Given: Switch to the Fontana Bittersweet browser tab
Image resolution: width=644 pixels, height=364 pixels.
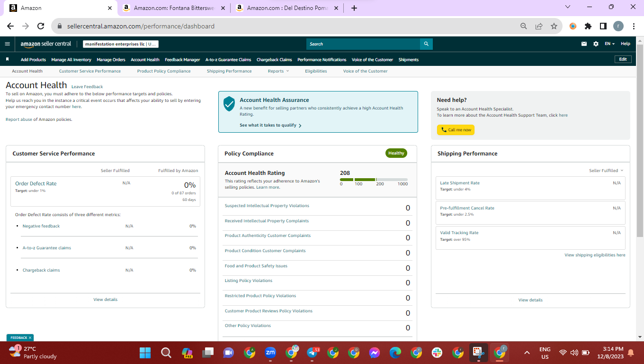Looking at the screenshot, I should [x=173, y=8].
